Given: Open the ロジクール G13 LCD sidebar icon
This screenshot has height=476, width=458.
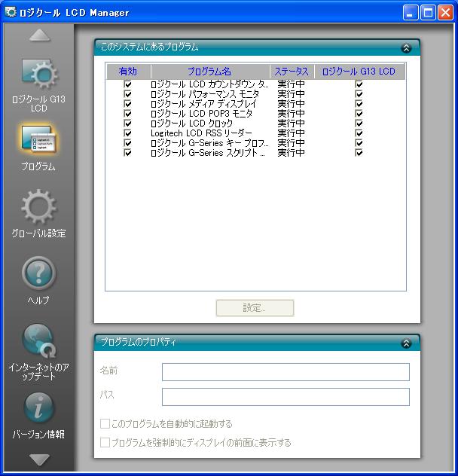Looking at the screenshot, I should click(39, 74).
